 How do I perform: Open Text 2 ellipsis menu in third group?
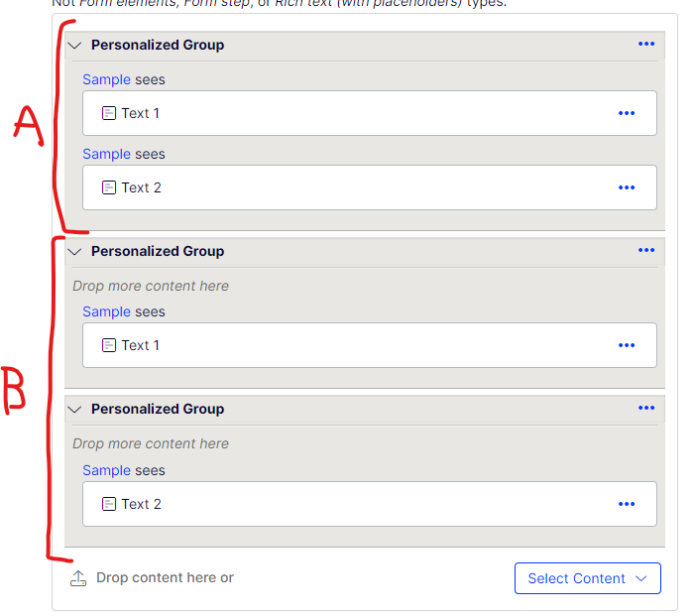pyautogui.click(x=627, y=504)
